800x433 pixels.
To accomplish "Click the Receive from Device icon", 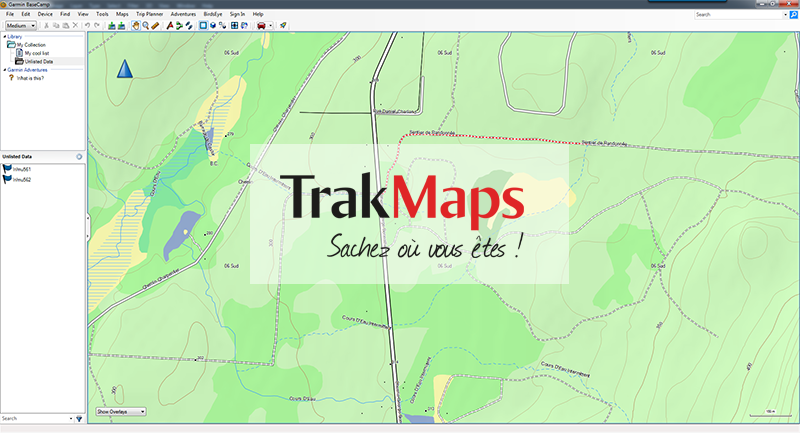I will coord(121,25).
